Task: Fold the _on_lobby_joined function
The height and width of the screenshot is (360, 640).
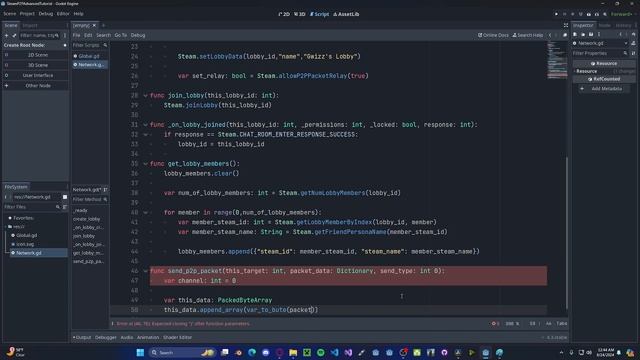Action: [145, 125]
